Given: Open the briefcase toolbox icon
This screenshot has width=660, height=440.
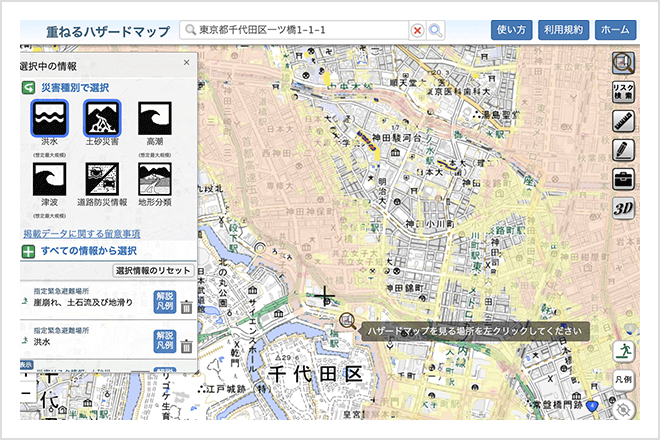Looking at the screenshot, I should [623, 179].
